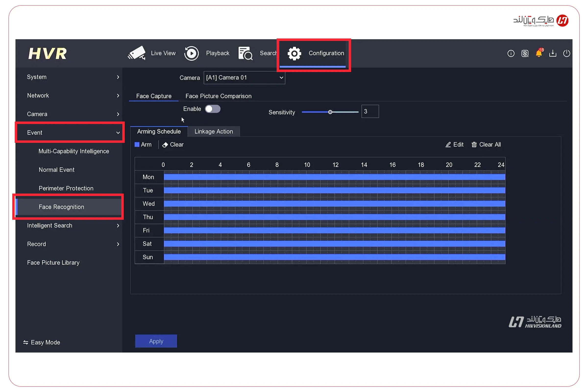
Task: Click the download icon in top bar
Action: point(553,53)
